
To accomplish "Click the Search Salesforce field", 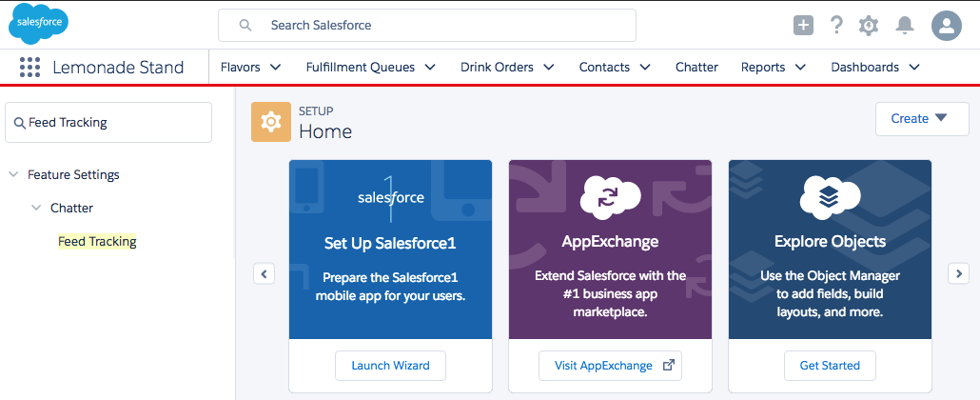I will point(427,26).
